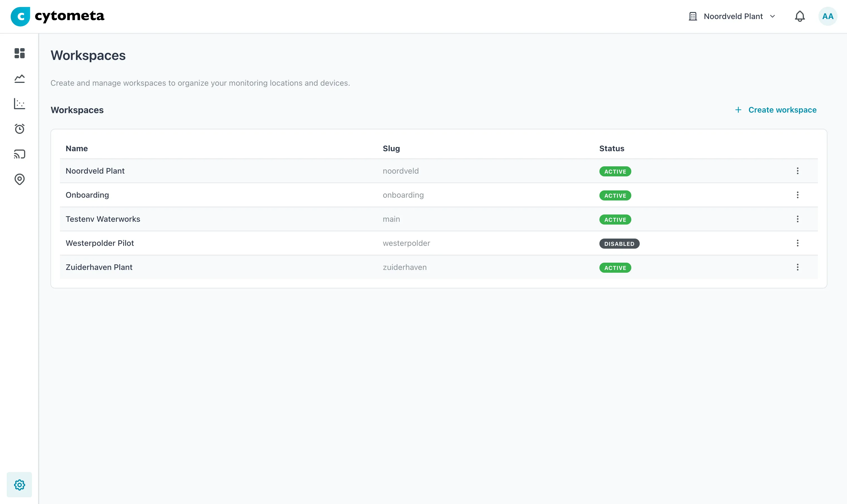Open the location pin icon in sidebar
The image size is (847, 504).
pyautogui.click(x=19, y=179)
